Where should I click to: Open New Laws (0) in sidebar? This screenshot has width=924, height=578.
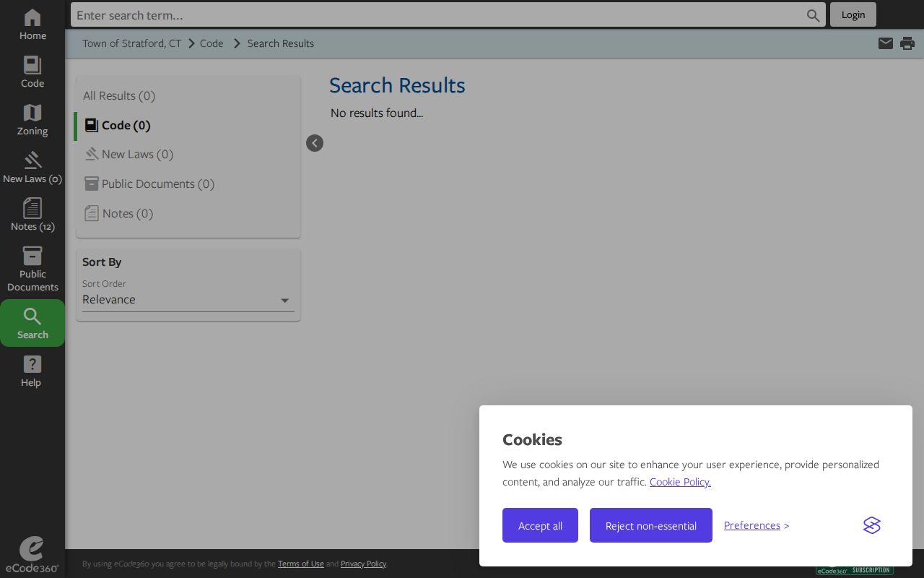[x=32, y=168]
